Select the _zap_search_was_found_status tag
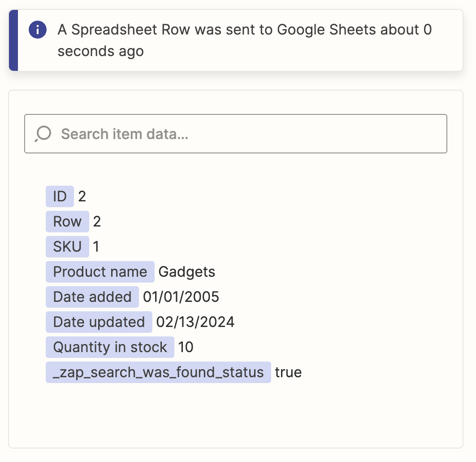This screenshot has height=462, width=476. tap(158, 372)
